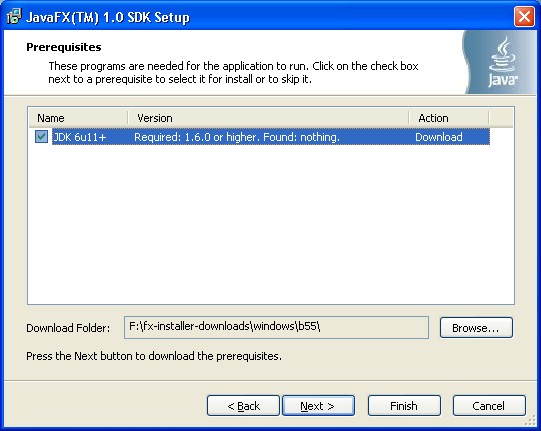Focus the Download Folder path field
This screenshot has width=541, height=431.
276,327
